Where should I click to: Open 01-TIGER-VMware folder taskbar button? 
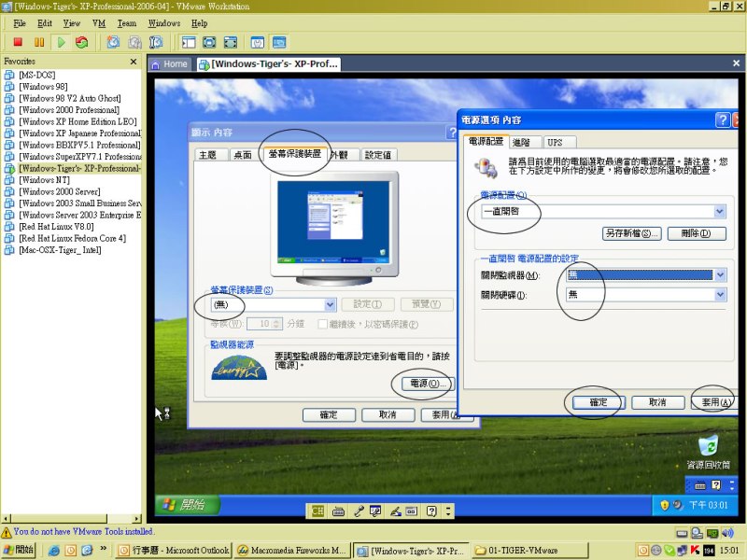tap(529, 551)
